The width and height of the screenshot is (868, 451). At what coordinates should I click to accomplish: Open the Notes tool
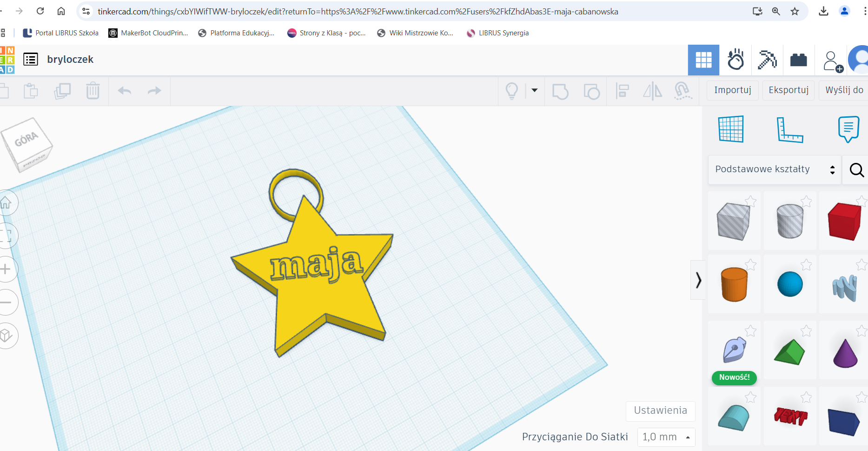848,129
